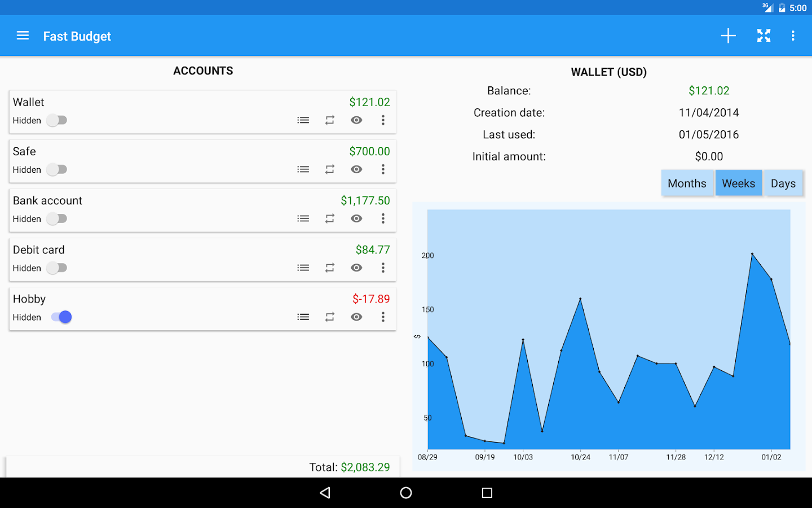Tap the Safe balance $700.00

[369, 151]
